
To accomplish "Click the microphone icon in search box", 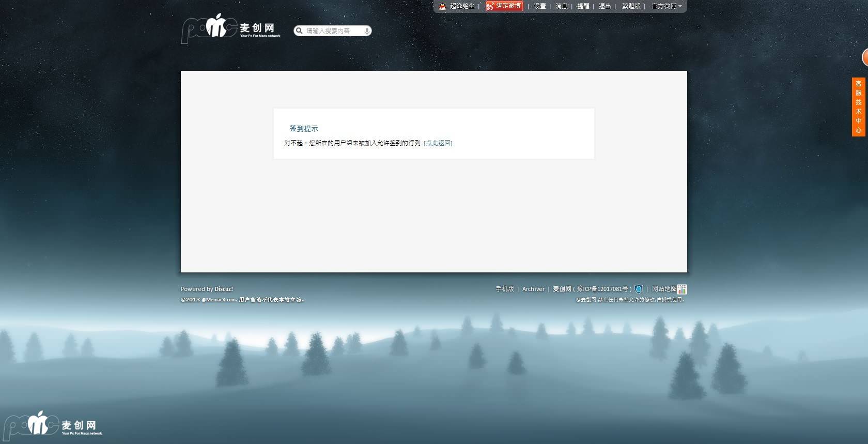I will pos(367,31).
